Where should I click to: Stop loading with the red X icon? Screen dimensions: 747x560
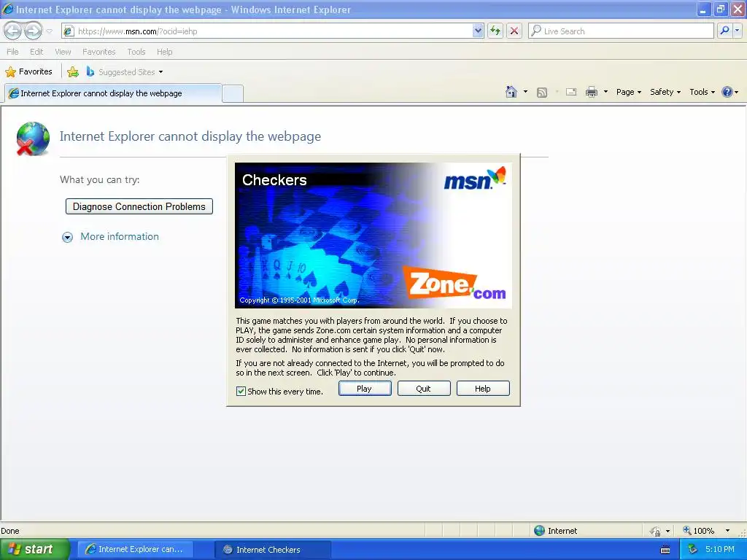click(514, 31)
